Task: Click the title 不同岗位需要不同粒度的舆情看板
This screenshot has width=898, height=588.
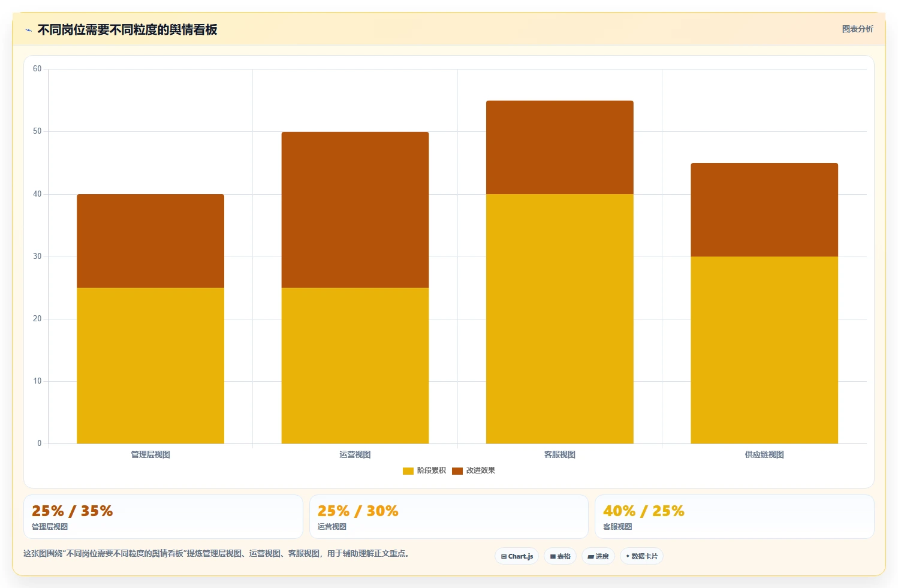Action: coord(127,30)
